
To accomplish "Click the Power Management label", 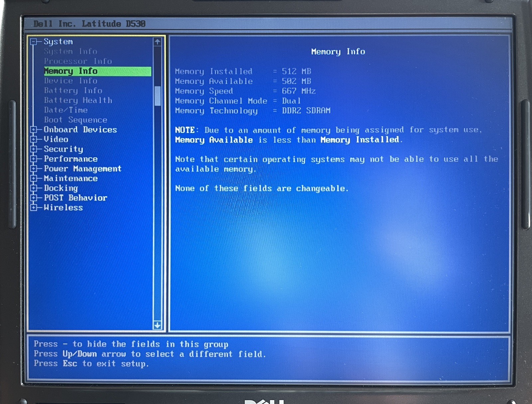I will click(x=83, y=169).
